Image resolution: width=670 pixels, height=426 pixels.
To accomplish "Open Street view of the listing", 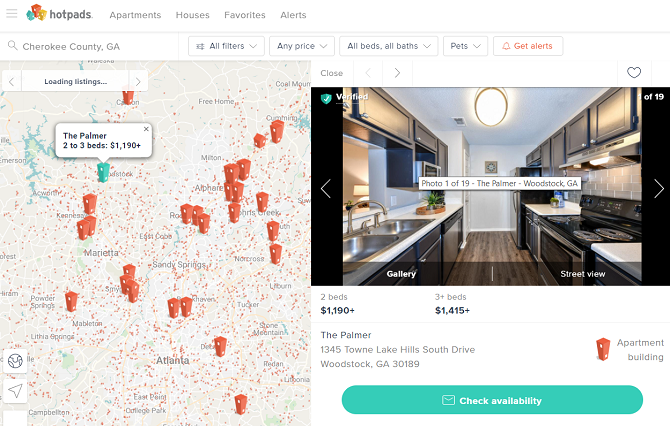I will pos(582,274).
